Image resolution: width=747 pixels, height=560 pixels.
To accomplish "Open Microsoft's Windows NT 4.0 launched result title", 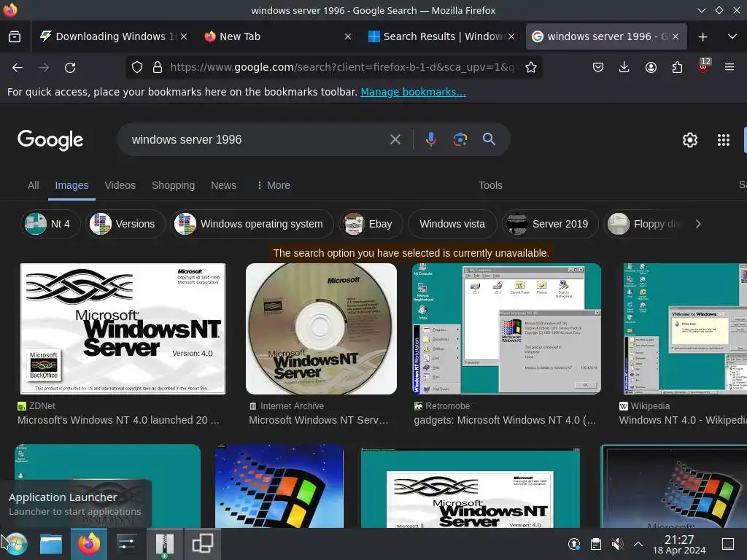I will (118, 420).
